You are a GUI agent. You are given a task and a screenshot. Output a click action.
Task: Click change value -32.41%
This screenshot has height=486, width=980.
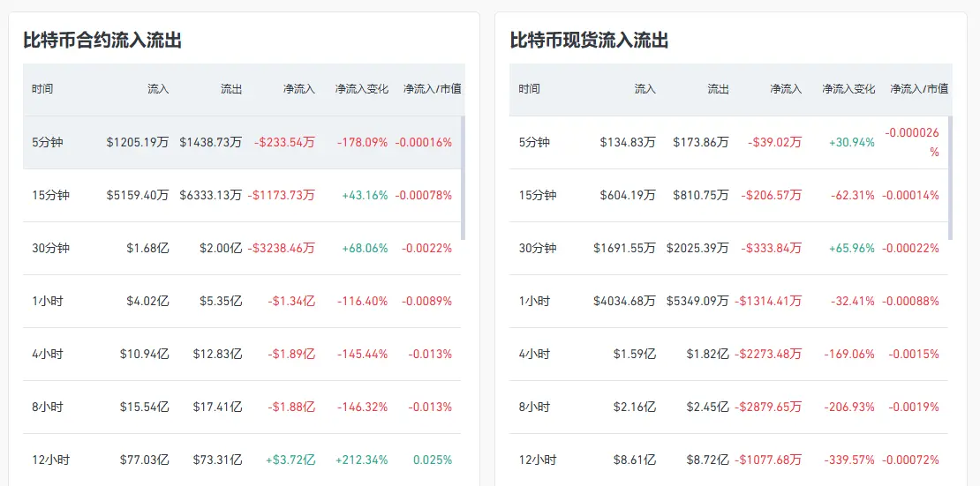tap(853, 301)
